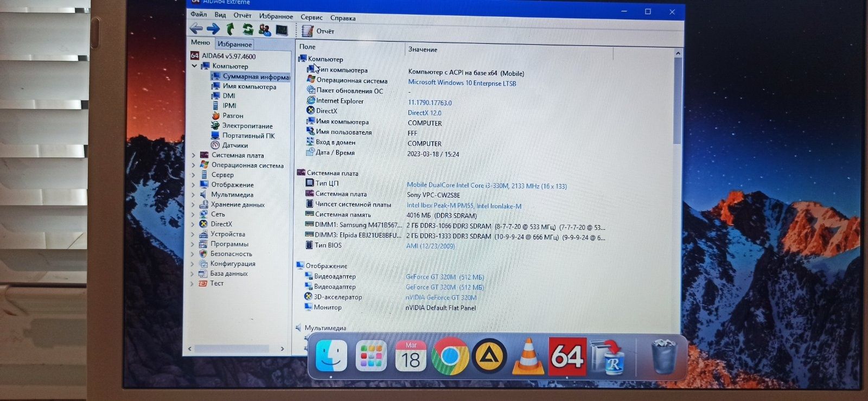Select the Программы tree item
This screenshot has height=401, width=868.
[224, 244]
